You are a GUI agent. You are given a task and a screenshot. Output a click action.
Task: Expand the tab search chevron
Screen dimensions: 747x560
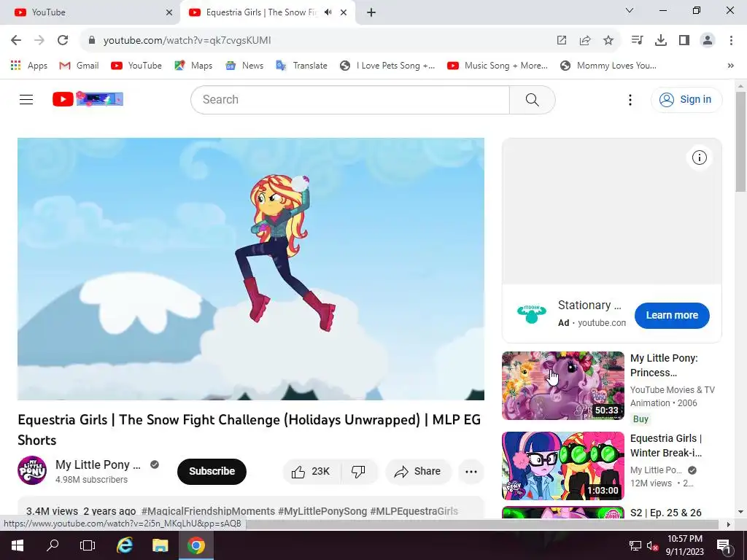click(630, 10)
